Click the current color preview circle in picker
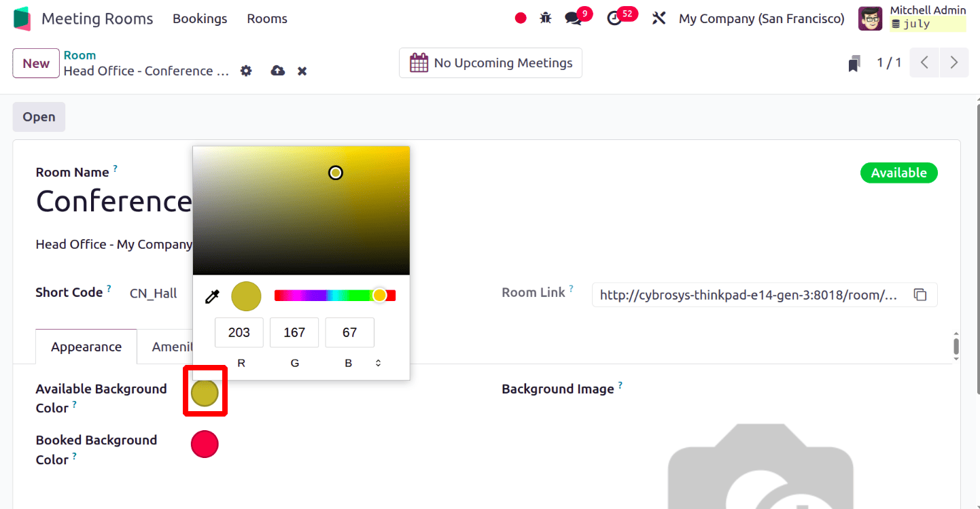Viewport: 980px width, 509px height. point(246,296)
